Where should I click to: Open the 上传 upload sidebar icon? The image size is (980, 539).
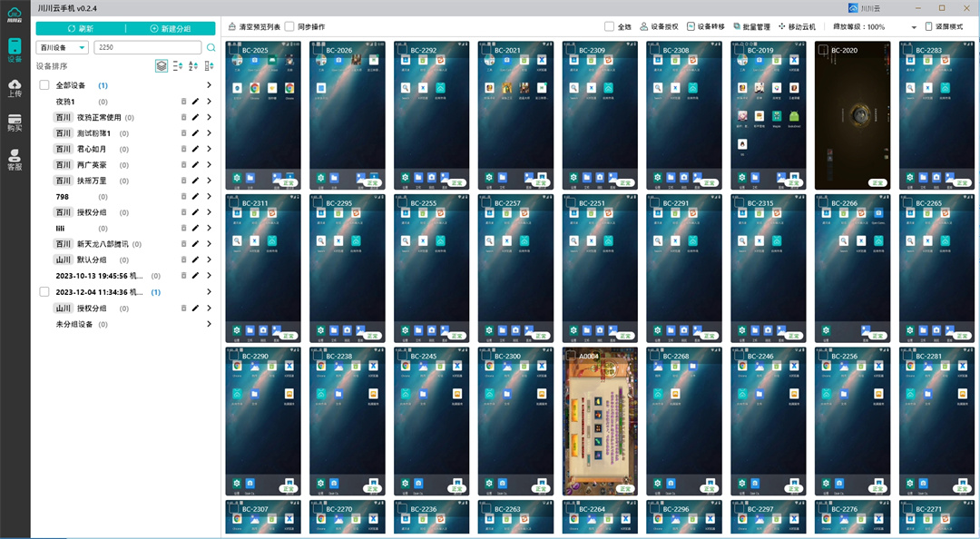[x=15, y=87]
